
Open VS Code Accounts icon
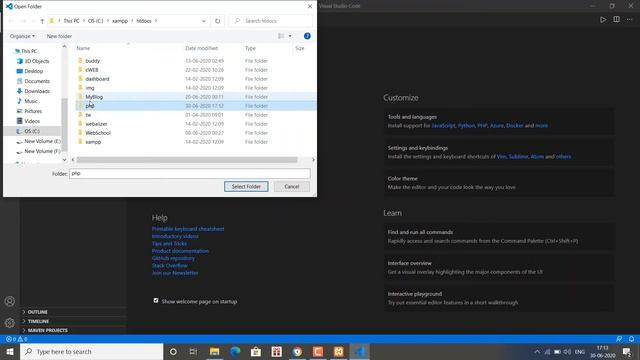[10, 301]
